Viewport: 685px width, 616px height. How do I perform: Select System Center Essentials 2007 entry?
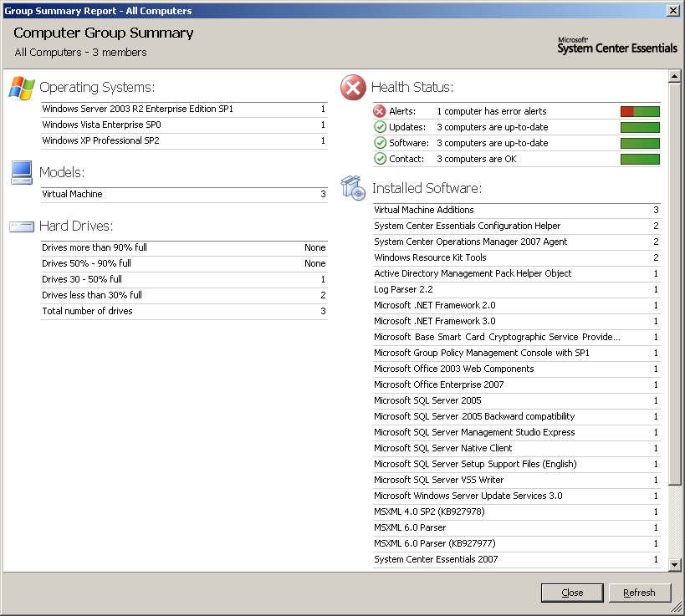(516, 559)
